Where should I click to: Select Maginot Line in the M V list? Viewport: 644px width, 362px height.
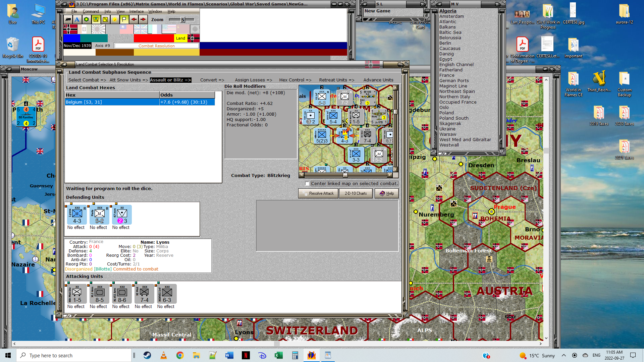[453, 86]
